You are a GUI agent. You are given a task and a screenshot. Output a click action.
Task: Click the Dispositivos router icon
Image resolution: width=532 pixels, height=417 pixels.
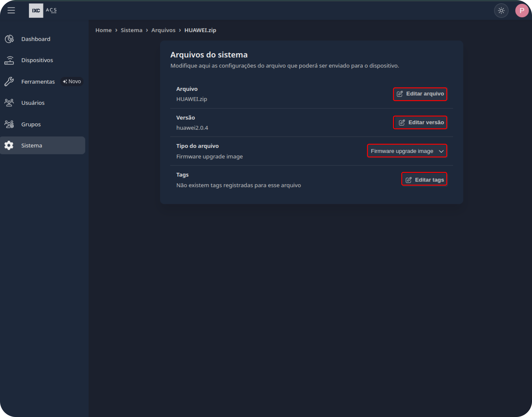(x=9, y=60)
